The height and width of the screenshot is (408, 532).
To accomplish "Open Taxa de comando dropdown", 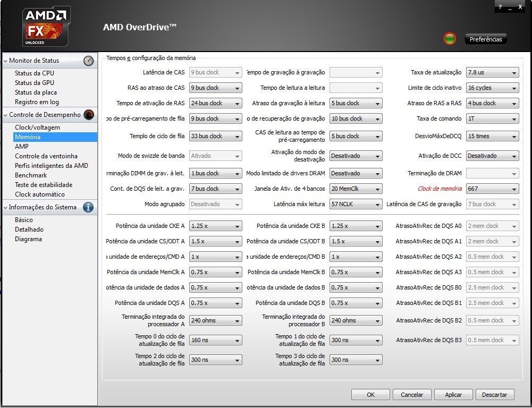I will 492,118.
